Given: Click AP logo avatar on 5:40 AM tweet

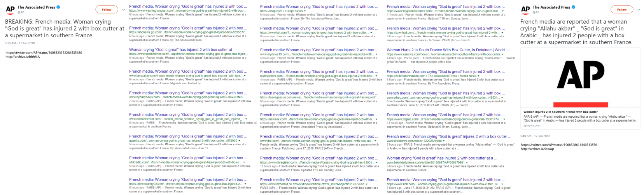Looking at the screenshot, I should point(525,9).
